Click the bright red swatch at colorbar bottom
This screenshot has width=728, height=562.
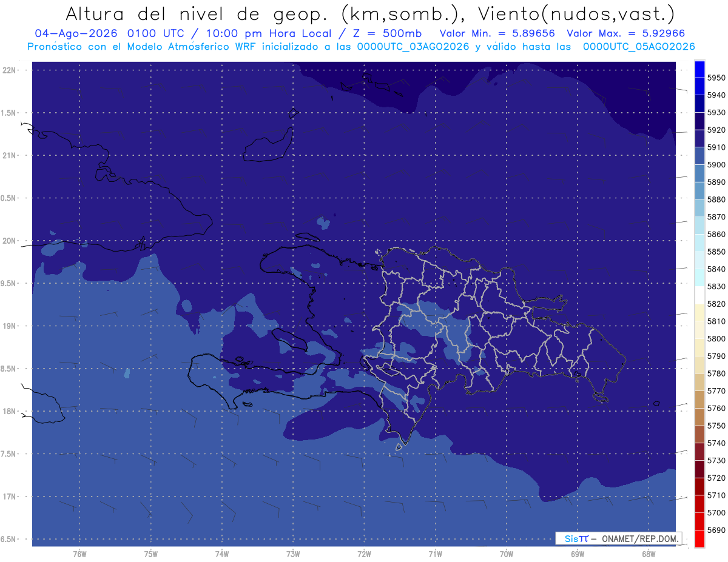point(699,538)
